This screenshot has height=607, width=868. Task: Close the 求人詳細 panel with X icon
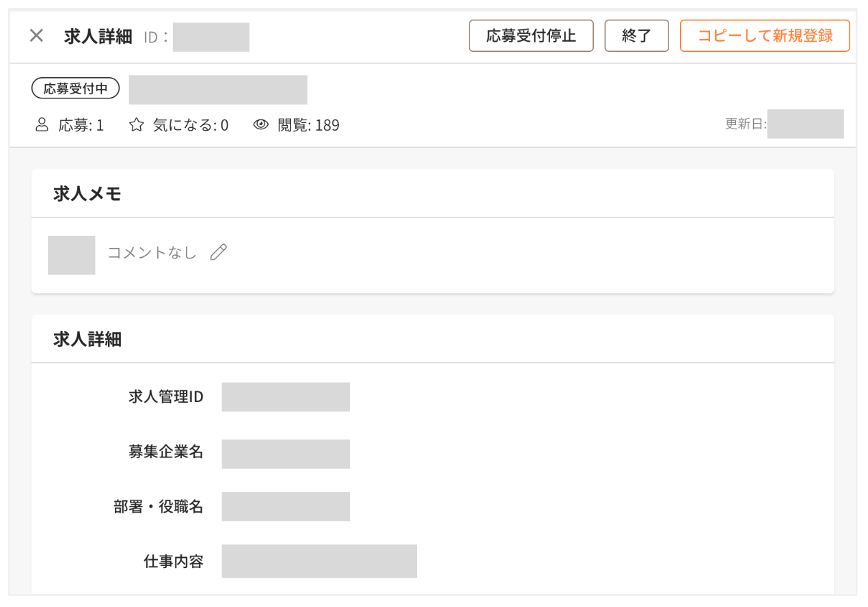(x=36, y=36)
